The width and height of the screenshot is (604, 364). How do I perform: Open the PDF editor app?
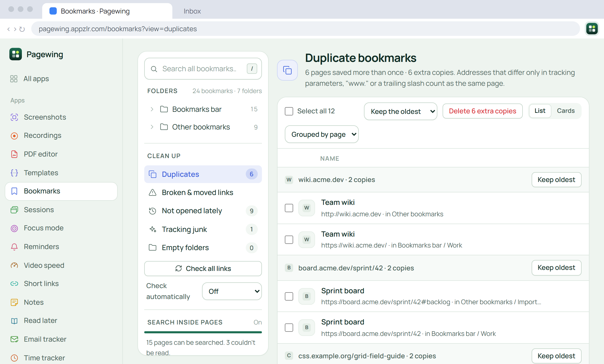[61, 154]
